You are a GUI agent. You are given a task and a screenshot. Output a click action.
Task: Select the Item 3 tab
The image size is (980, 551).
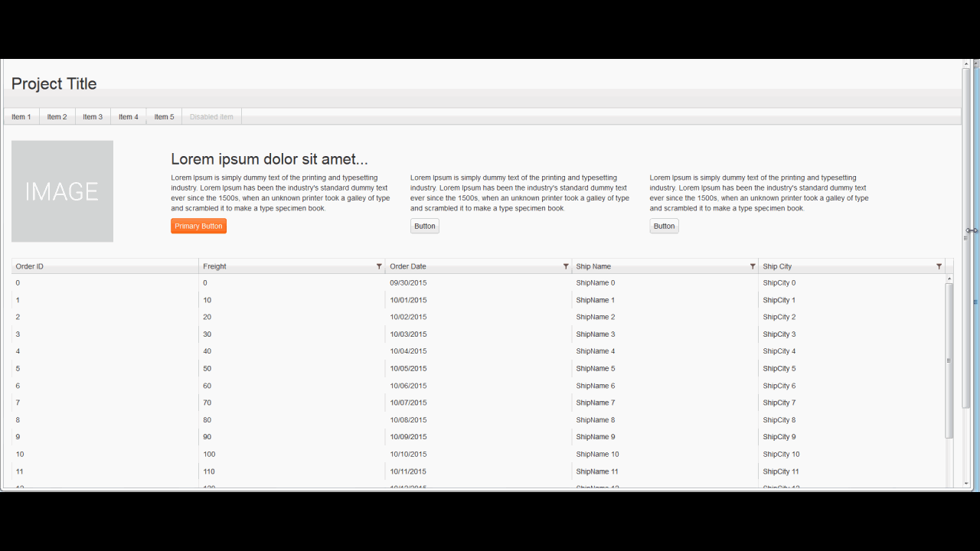tap(93, 116)
